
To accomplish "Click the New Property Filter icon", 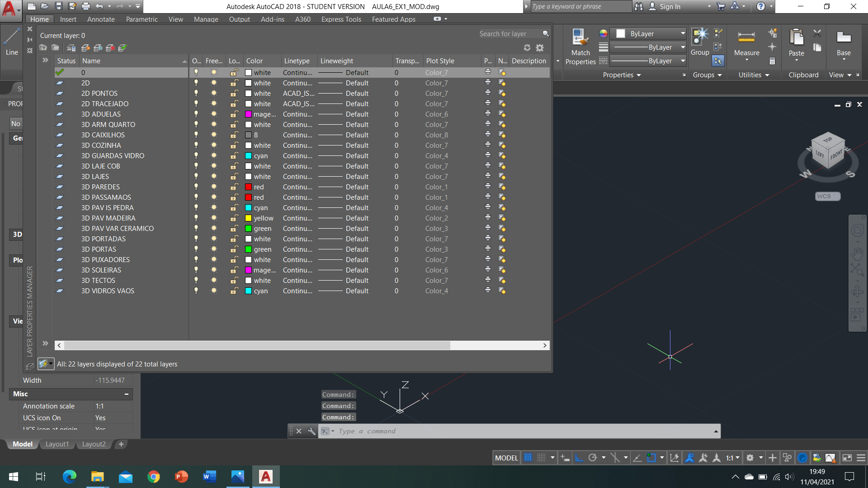I will pyautogui.click(x=43, y=47).
